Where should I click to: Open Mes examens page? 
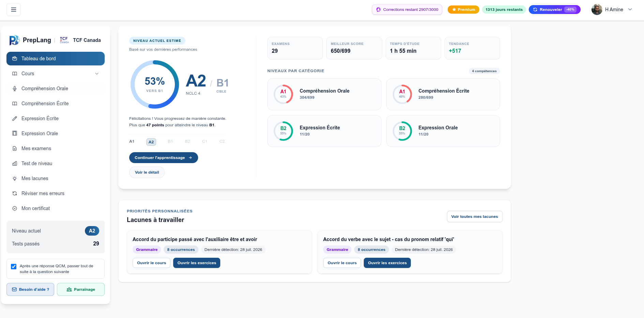coord(56,148)
